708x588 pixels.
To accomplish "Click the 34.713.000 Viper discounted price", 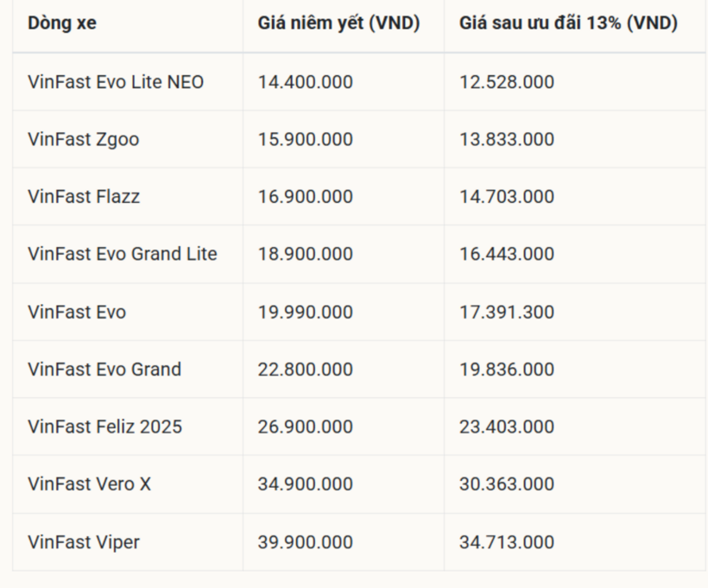I will [x=507, y=542].
